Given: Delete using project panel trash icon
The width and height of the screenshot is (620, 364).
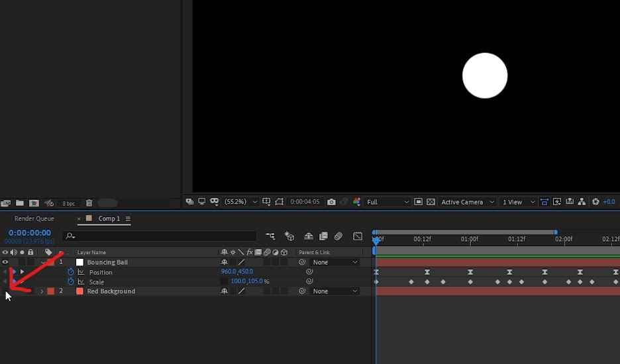Looking at the screenshot, I should (x=89, y=203).
